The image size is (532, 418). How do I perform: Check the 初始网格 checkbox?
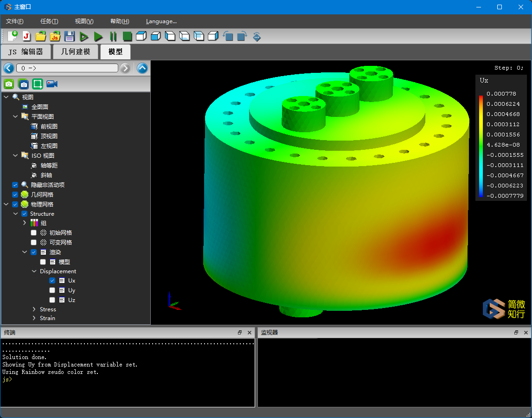pyautogui.click(x=34, y=233)
